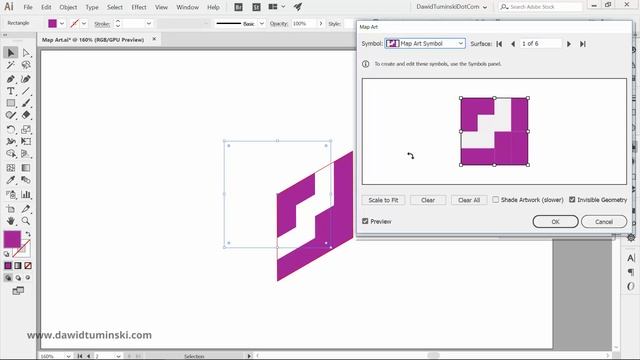Open the Bridge (Br) icon
This screenshot has width=640, height=360.
[x=238, y=7]
